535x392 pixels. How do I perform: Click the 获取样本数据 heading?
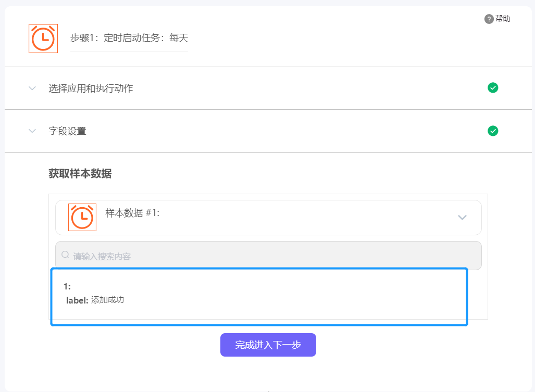pyautogui.click(x=80, y=174)
